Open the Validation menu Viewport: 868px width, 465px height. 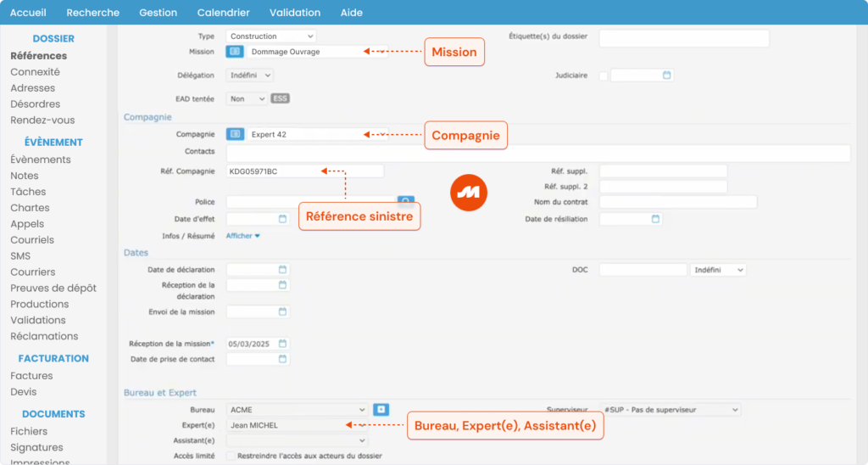point(295,12)
